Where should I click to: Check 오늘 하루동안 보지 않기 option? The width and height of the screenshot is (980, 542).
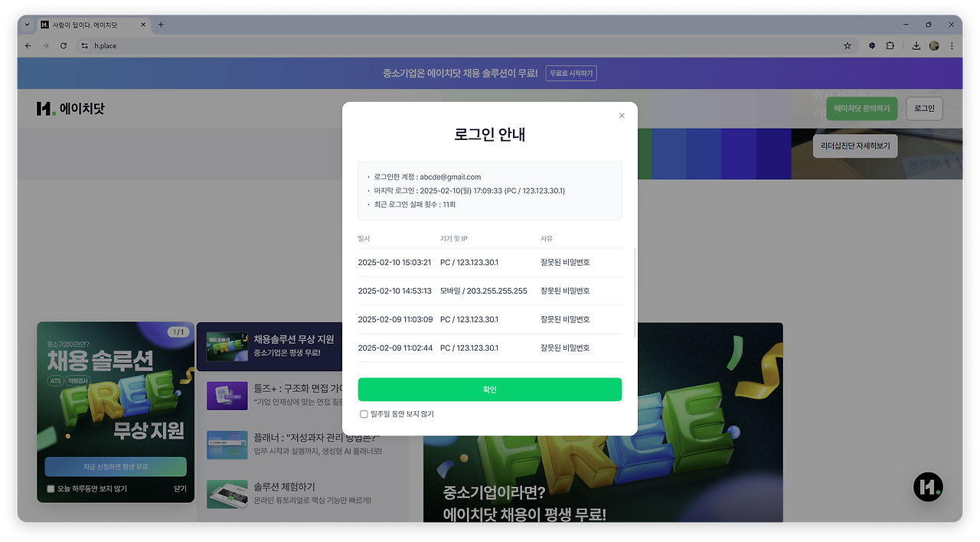(x=51, y=488)
